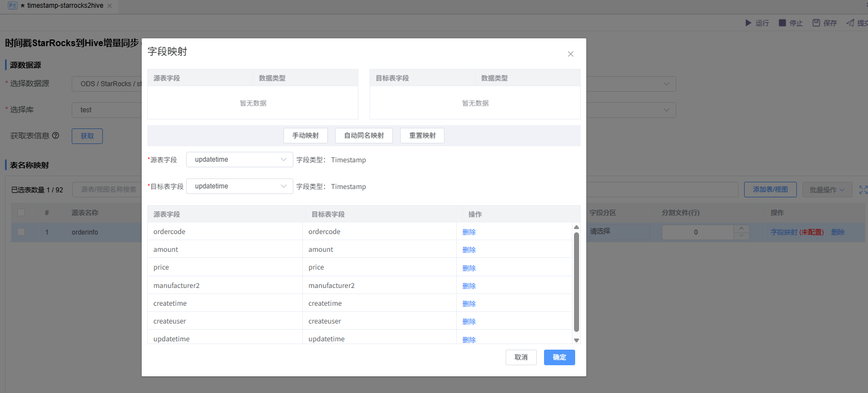Click the 手动映射 button
Image resolution: width=868 pixels, height=393 pixels.
(305, 136)
